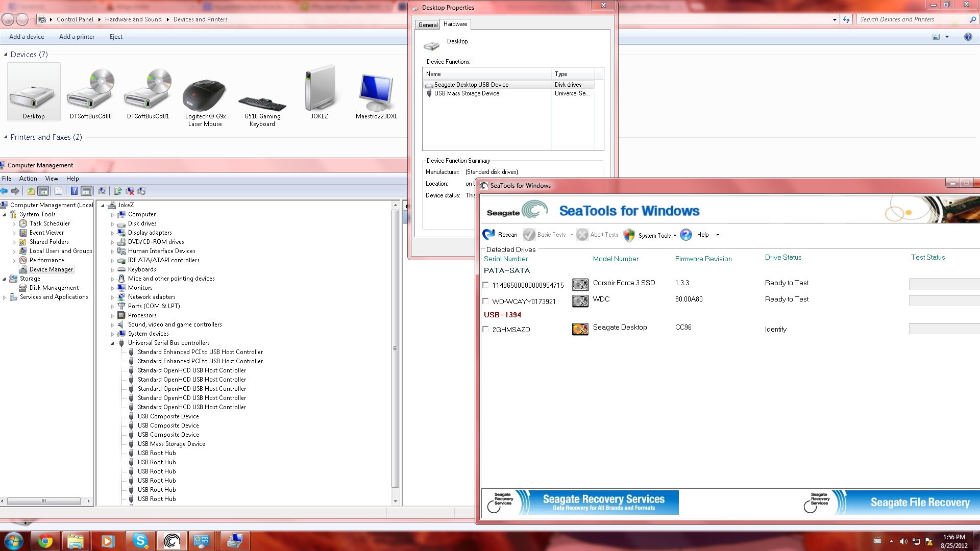
Task: Select the USB Mass Storage Device tree item
Action: [x=171, y=444]
